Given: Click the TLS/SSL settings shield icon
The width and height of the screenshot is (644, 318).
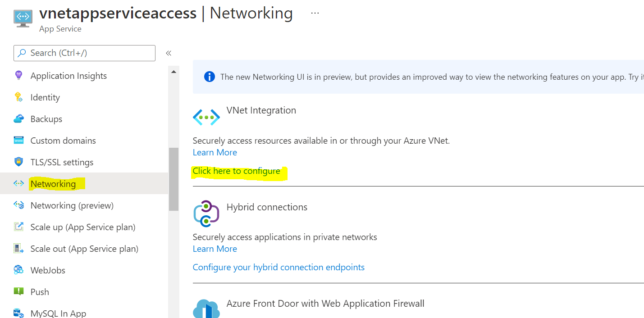Looking at the screenshot, I should 18,162.
